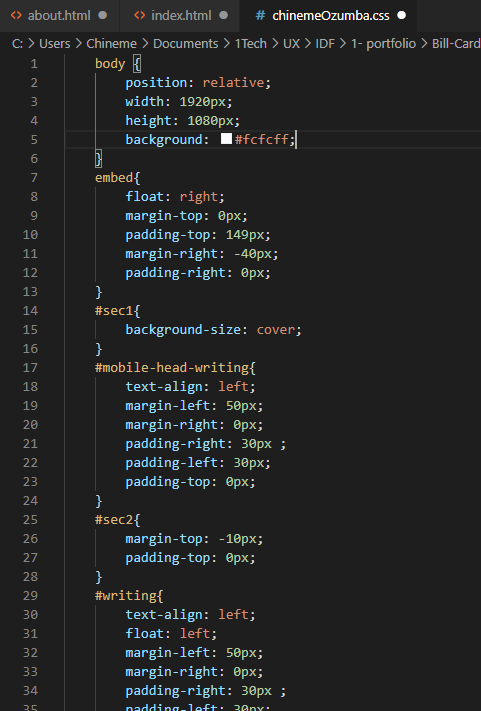This screenshot has width=481, height=711.
Task: Click the HTML file icon on index.html tab
Action: [140, 15]
